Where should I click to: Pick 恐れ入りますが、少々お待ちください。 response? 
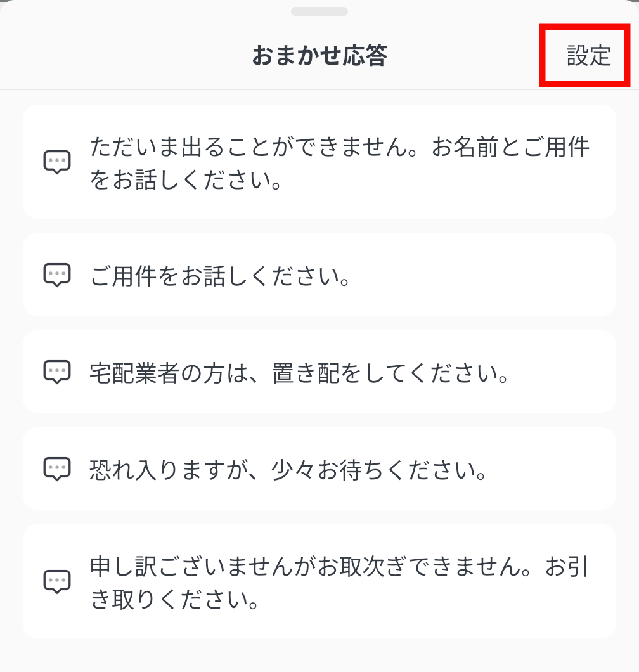click(x=288, y=470)
